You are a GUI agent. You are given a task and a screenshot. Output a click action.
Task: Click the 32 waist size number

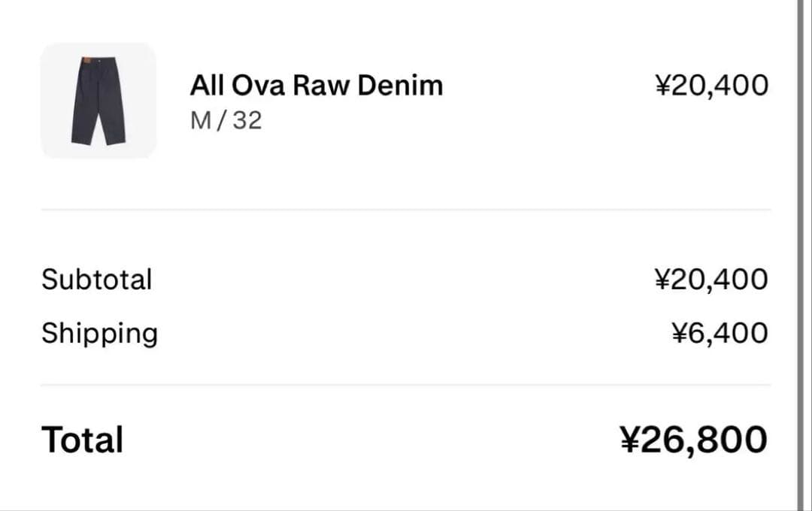coord(247,120)
